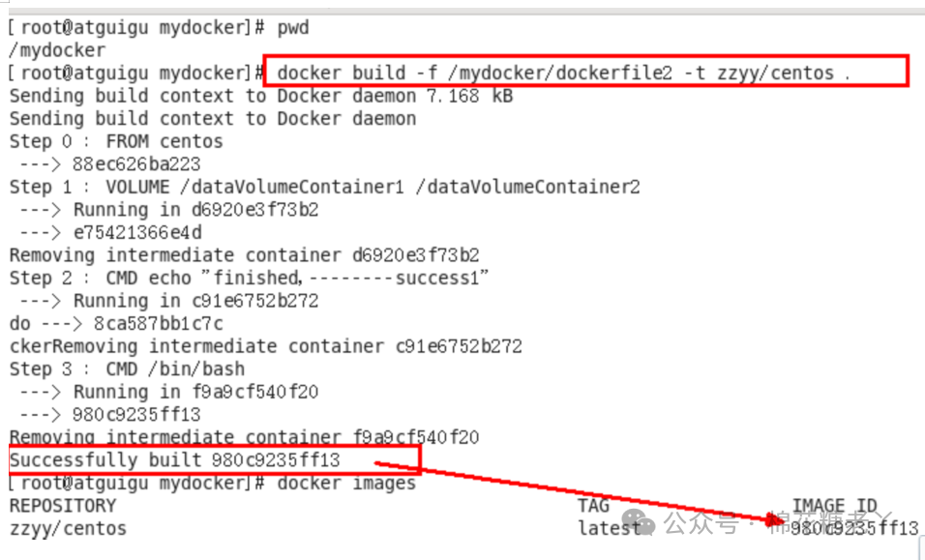Click the Step 1 VOLUME line
Viewport: 925px width, 560px height.
324,187
